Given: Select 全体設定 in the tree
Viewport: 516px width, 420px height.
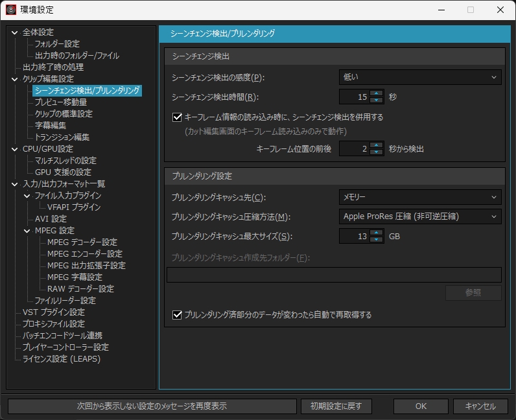Looking at the screenshot, I should click(38, 32).
